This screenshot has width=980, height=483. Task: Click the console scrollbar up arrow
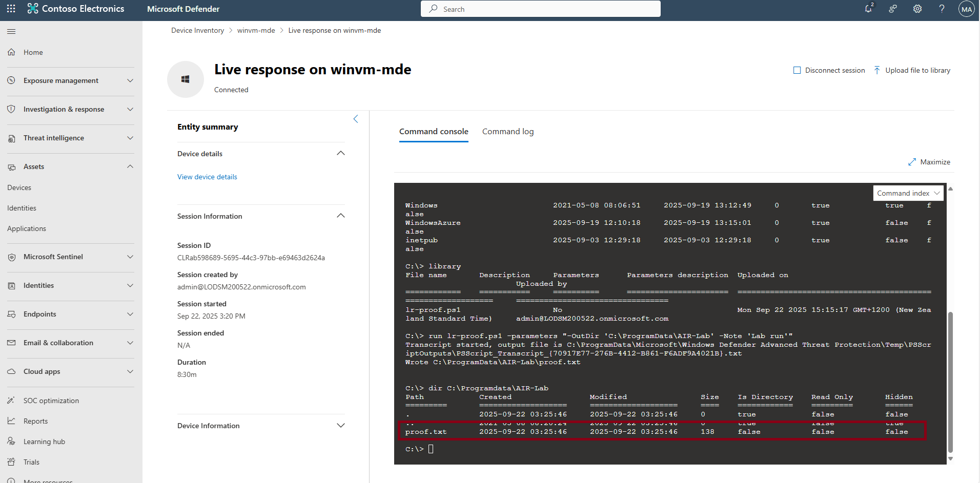coord(950,189)
